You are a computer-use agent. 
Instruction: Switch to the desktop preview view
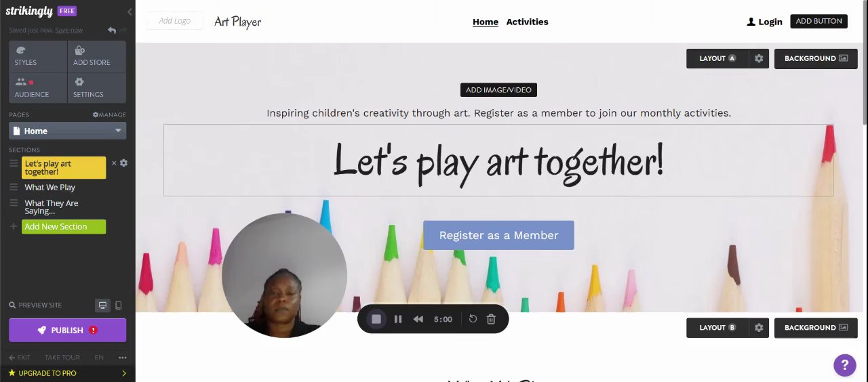102,305
